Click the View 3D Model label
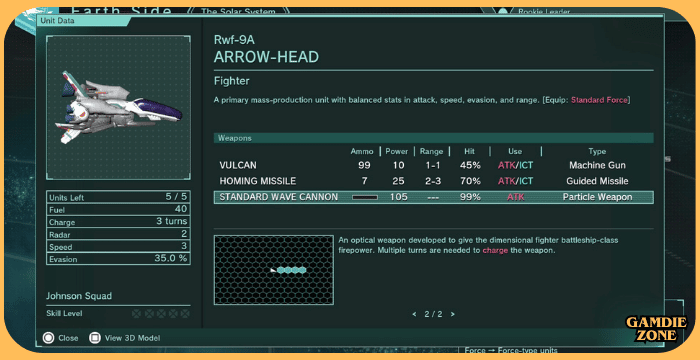 pyautogui.click(x=132, y=338)
